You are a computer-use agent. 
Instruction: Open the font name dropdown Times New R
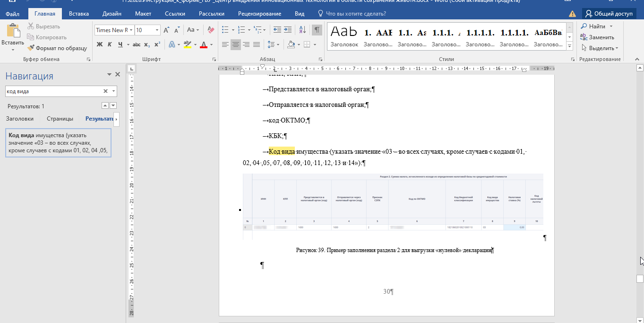click(x=131, y=30)
